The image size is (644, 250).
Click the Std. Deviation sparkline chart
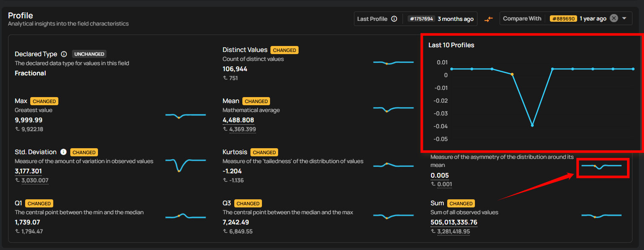[x=185, y=164]
